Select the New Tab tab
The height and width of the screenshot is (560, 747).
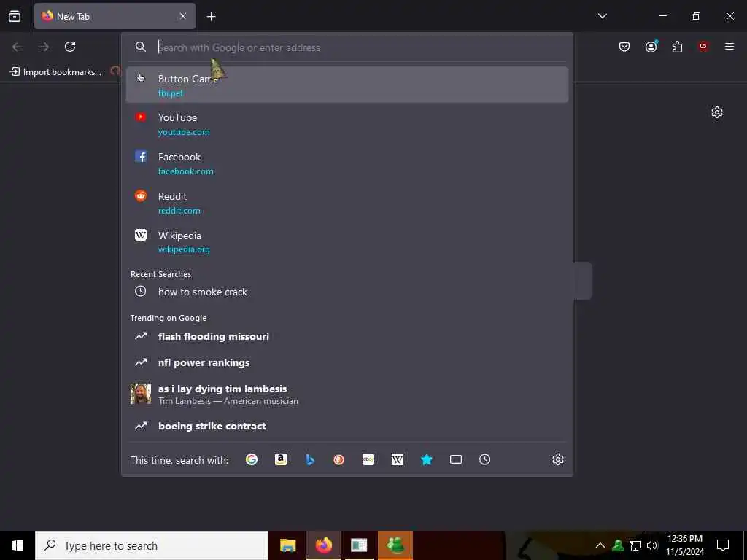115,16
